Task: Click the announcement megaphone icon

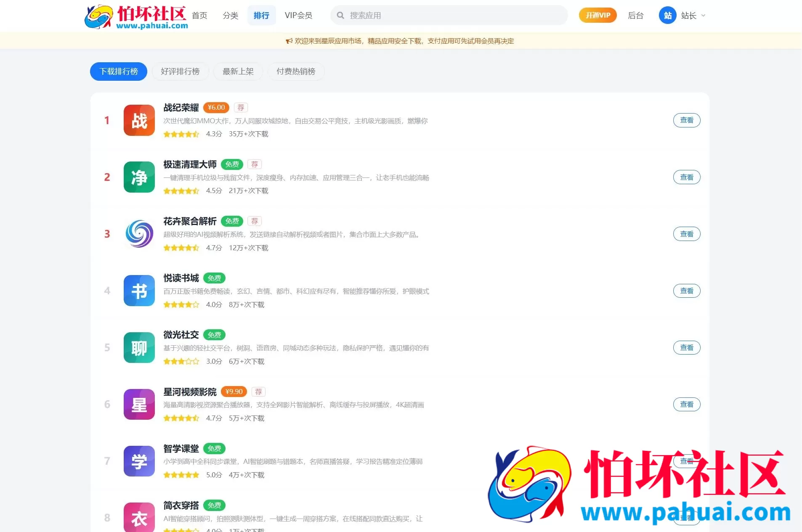Action: pyautogui.click(x=289, y=41)
